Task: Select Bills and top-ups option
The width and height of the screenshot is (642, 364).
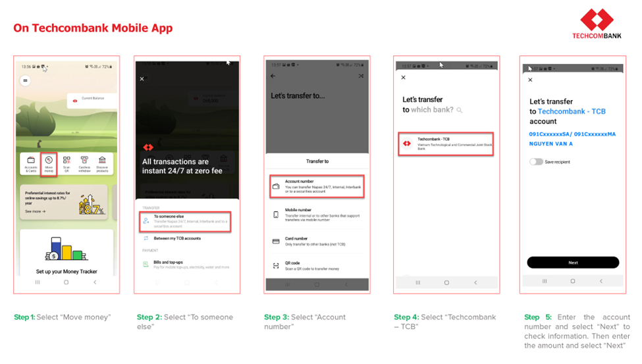Action: (x=186, y=265)
